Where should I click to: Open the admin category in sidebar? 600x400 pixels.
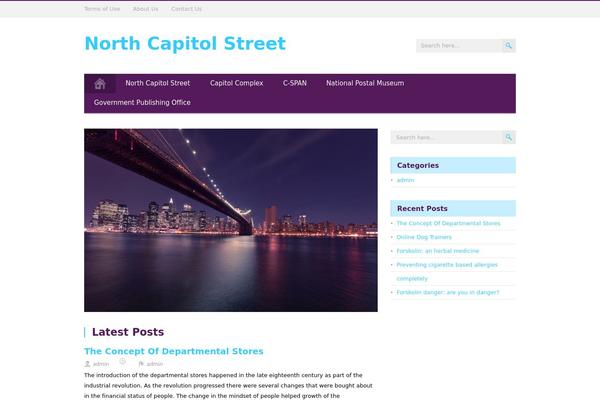coord(406,180)
